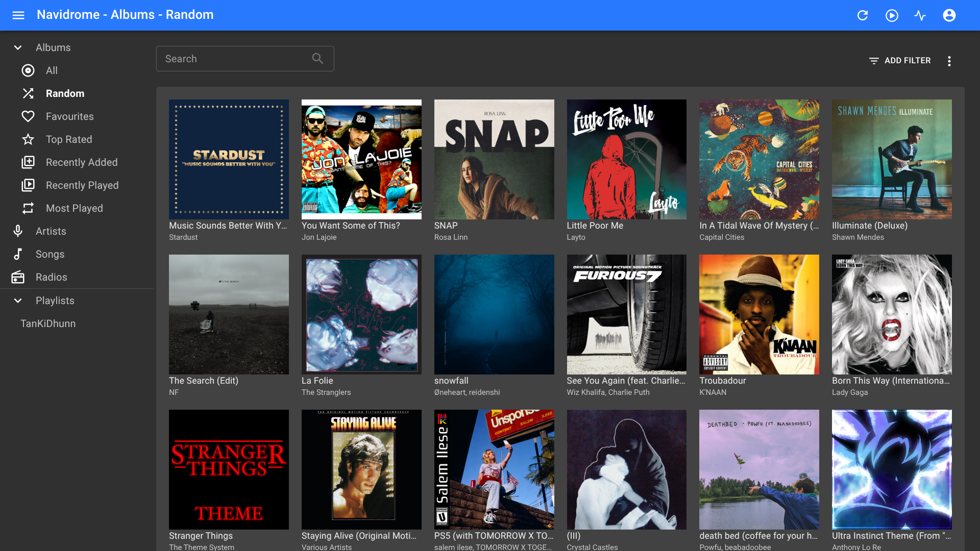Image resolution: width=980 pixels, height=551 pixels.
Task: Open the player play-circle icon in header
Action: tap(892, 15)
